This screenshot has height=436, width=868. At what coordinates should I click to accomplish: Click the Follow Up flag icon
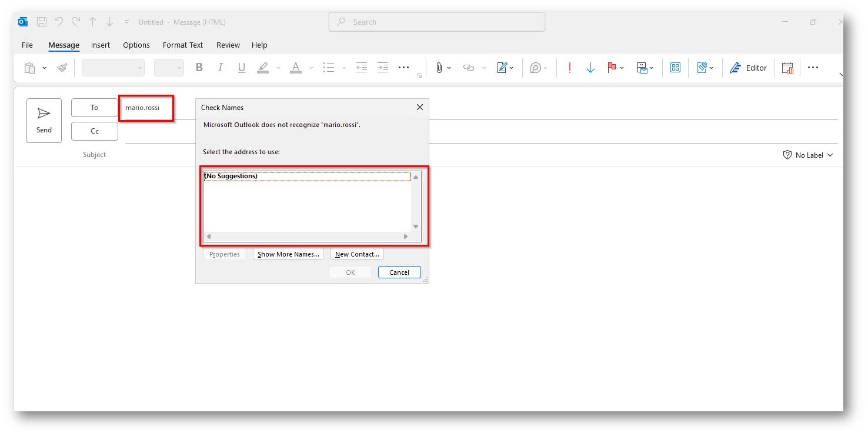point(612,68)
